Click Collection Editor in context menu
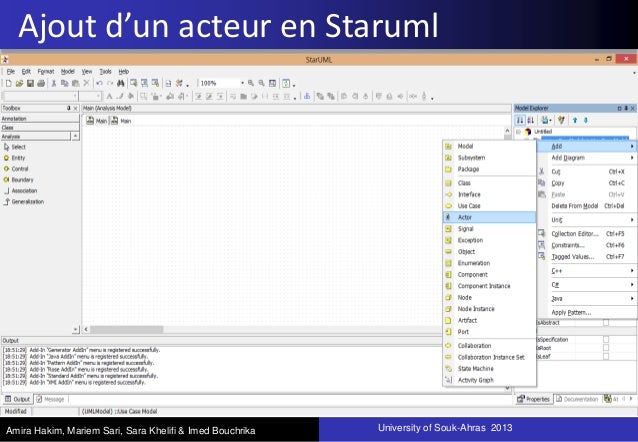638x442 pixels. 588,234
